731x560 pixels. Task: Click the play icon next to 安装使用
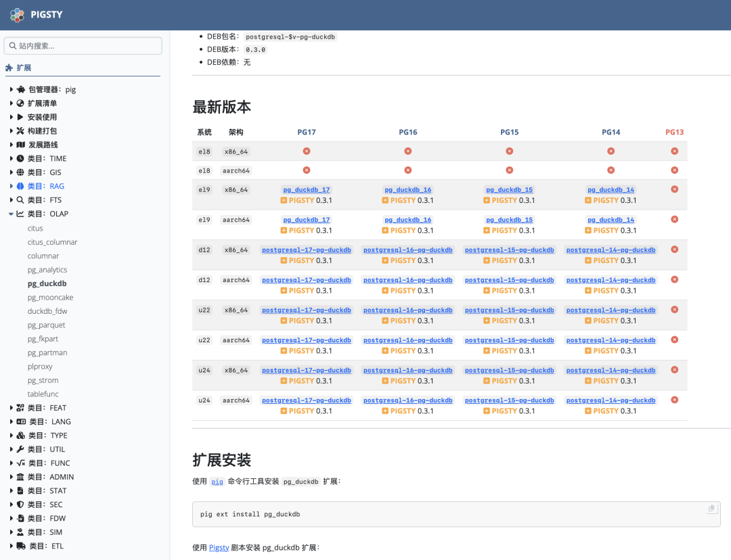tap(20, 117)
